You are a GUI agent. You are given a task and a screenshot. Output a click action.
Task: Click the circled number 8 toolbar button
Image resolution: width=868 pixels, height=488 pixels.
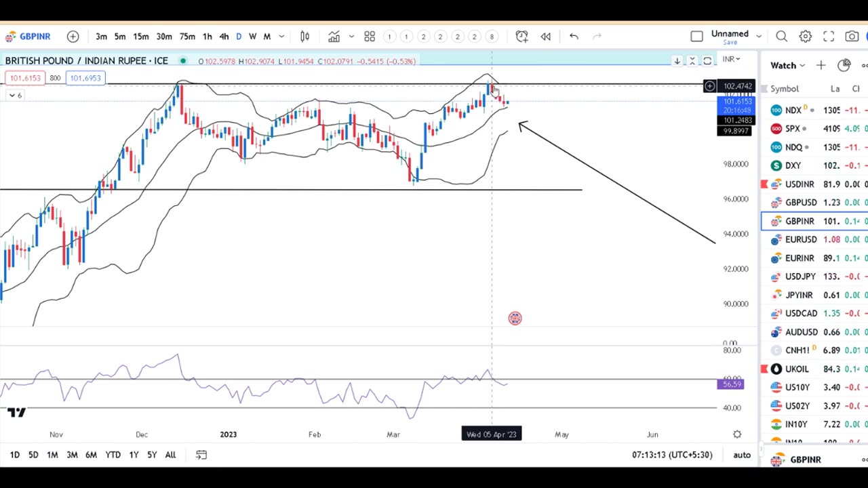(x=491, y=37)
